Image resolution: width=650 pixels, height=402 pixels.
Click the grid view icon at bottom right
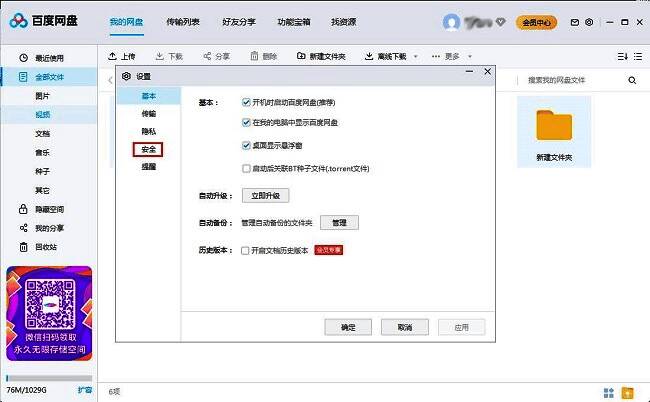tap(609, 392)
